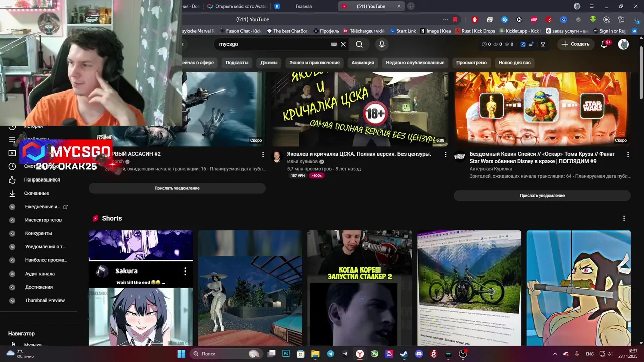
Task: Open YouTube notifications bell
Action: (605, 44)
